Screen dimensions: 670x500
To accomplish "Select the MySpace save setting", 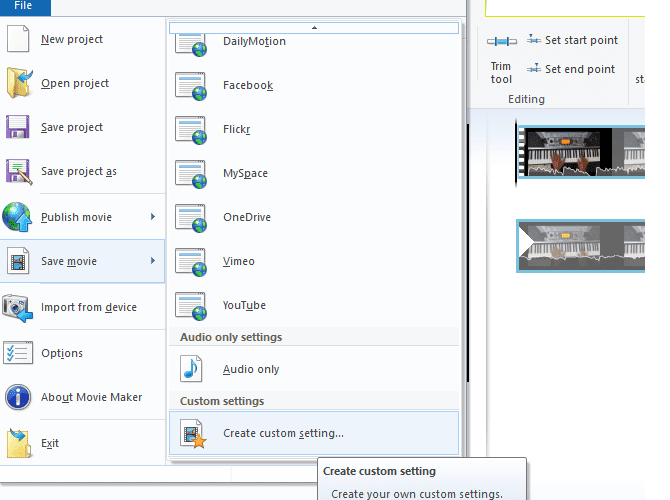I will [x=314, y=174].
